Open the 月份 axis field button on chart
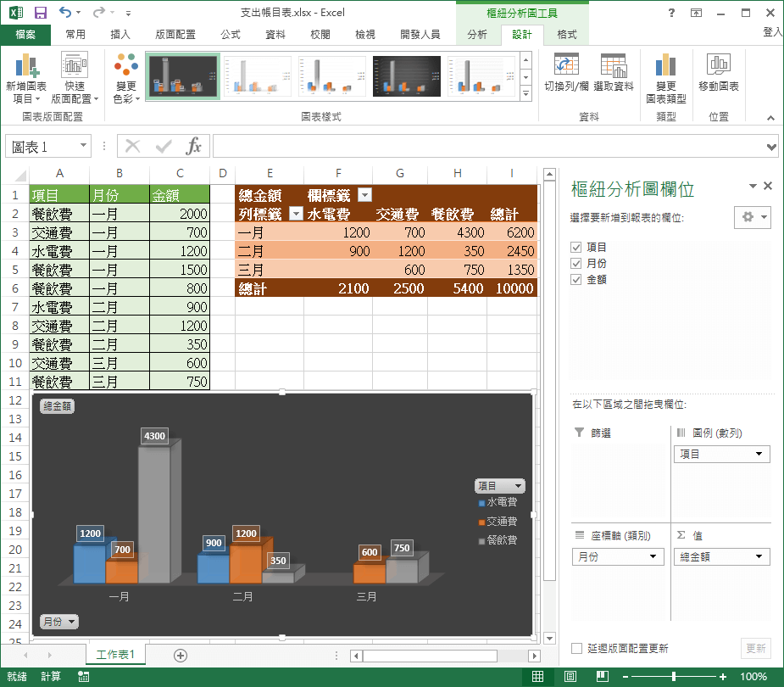Screen dimensions: 784x687 click(58, 622)
